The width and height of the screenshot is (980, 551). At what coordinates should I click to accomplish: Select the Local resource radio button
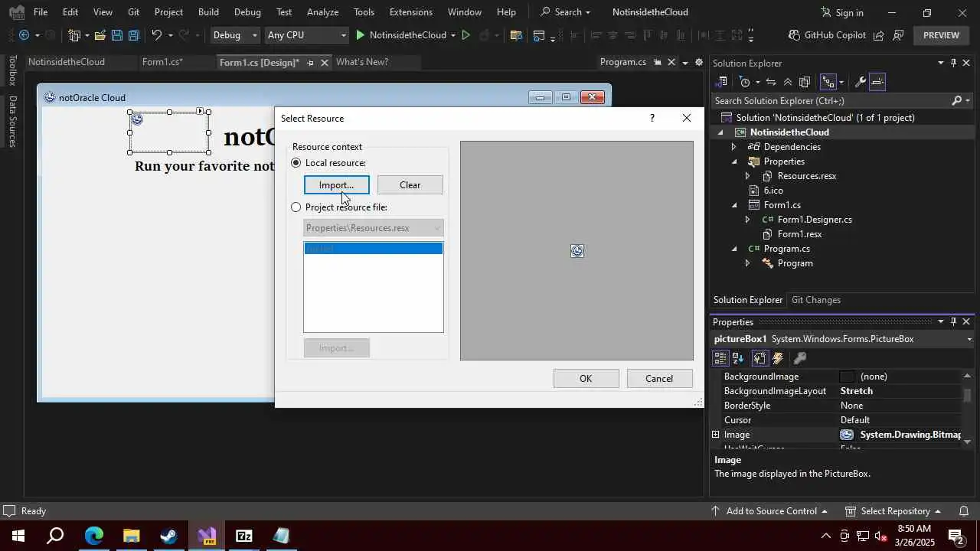(x=296, y=163)
